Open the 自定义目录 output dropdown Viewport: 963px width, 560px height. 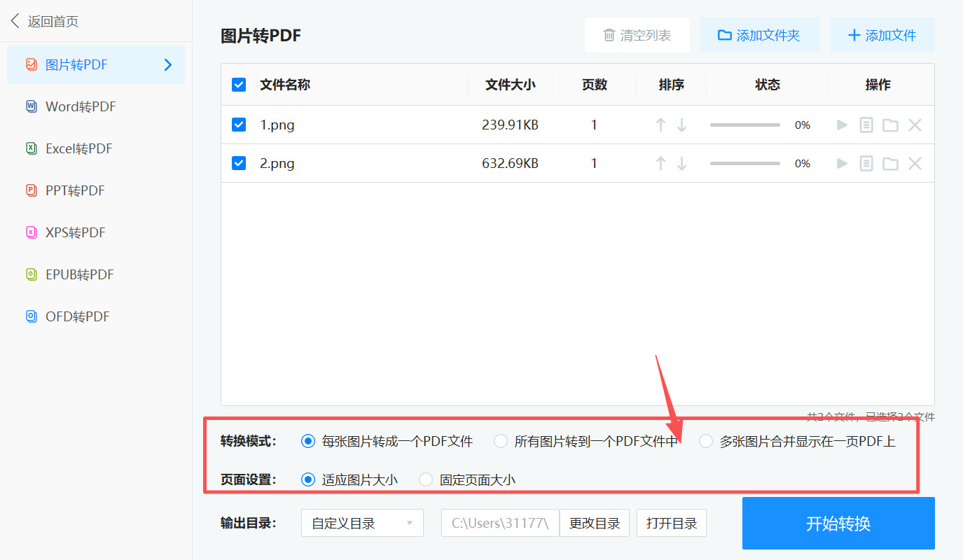tap(362, 523)
